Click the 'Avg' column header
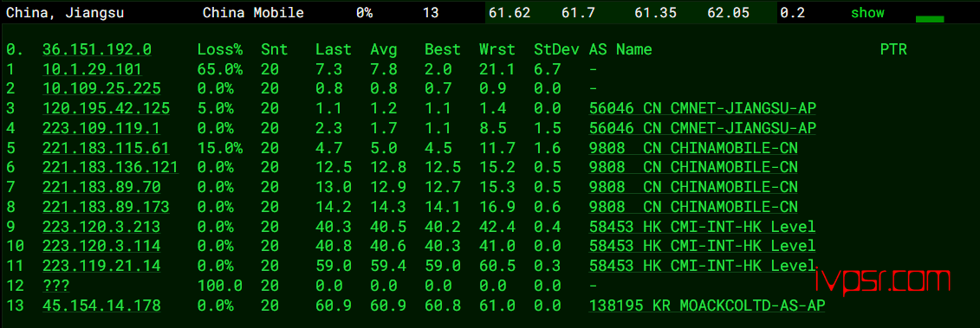980x328 pixels. click(x=384, y=49)
